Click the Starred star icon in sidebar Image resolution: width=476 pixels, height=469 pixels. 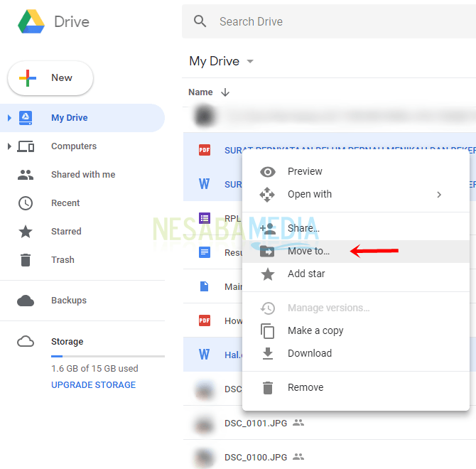[x=26, y=232]
